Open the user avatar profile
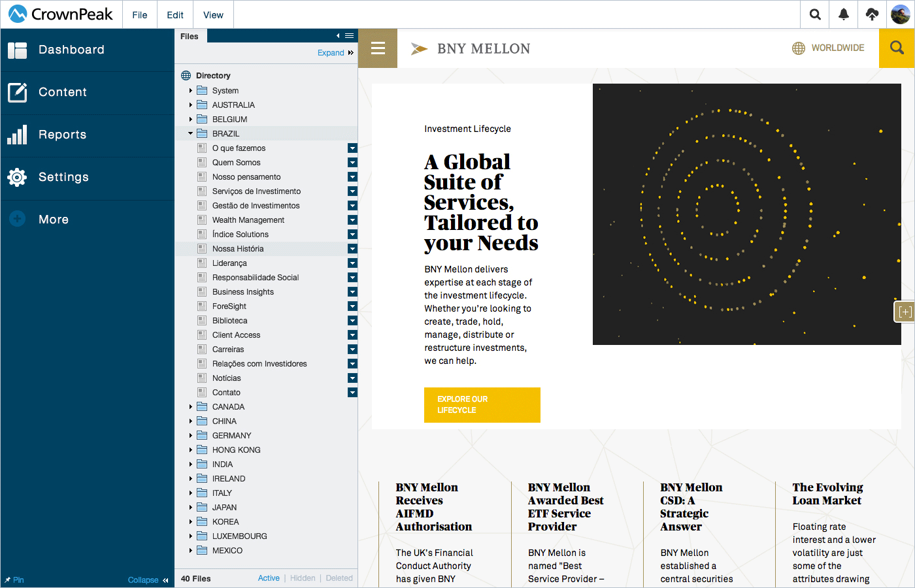This screenshot has width=915, height=588. coord(901,14)
